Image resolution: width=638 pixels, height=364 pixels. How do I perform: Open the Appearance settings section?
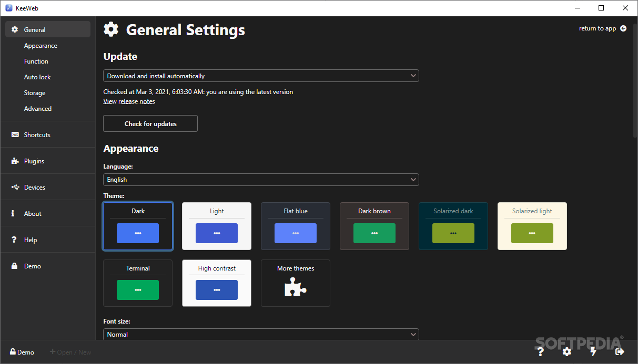pos(40,46)
